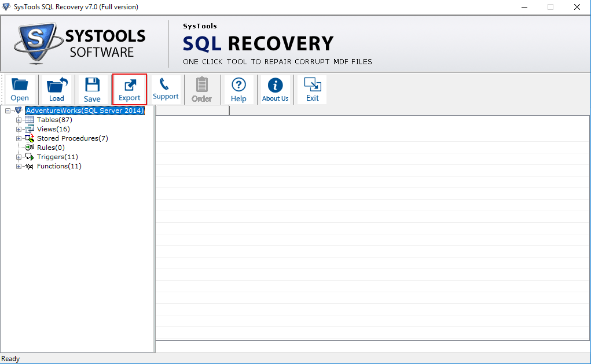Expand the Views(16) node

tap(19, 129)
